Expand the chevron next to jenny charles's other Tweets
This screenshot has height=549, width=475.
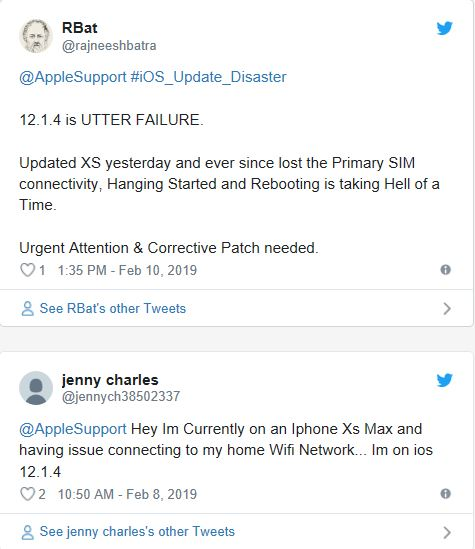click(x=447, y=532)
